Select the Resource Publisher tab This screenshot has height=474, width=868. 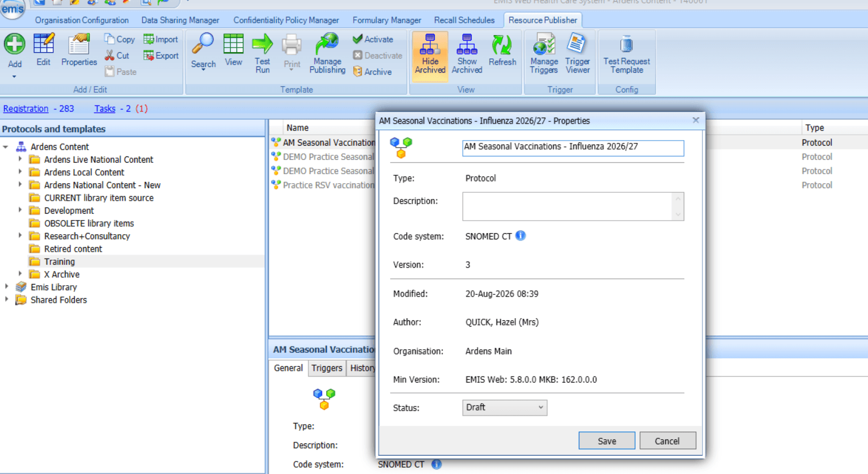coord(543,20)
